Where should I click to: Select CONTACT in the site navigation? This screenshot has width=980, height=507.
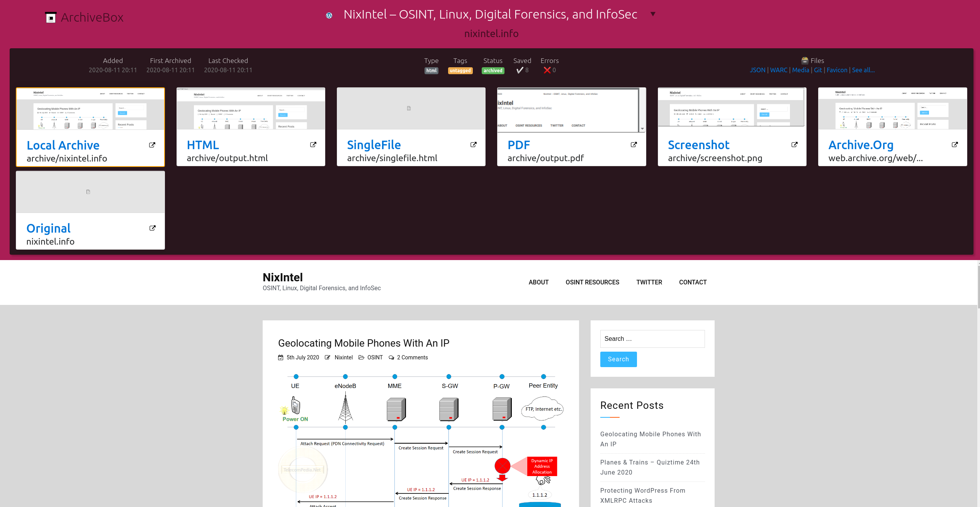[693, 282]
